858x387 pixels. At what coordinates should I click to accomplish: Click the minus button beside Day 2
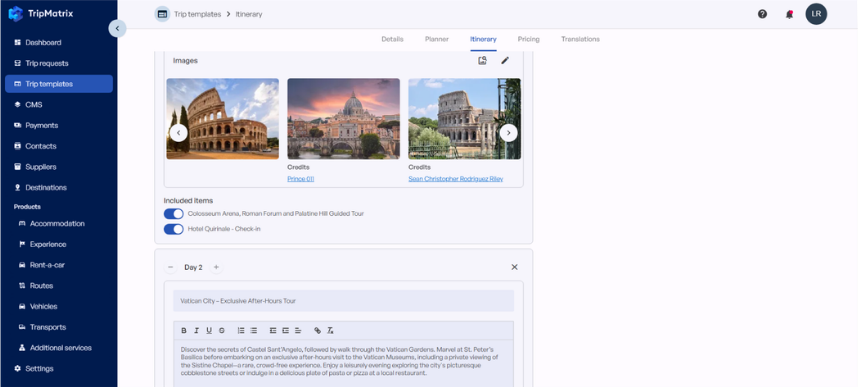point(171,267)
